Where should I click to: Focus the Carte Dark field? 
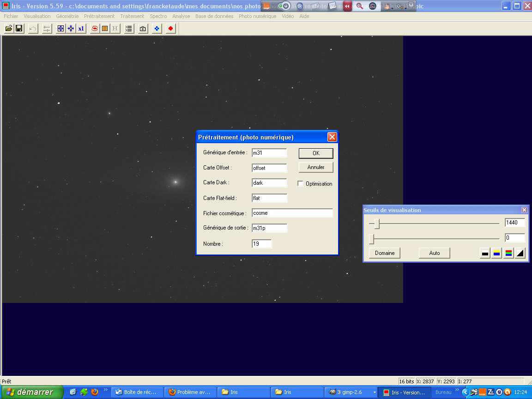[x=269, y=183]
